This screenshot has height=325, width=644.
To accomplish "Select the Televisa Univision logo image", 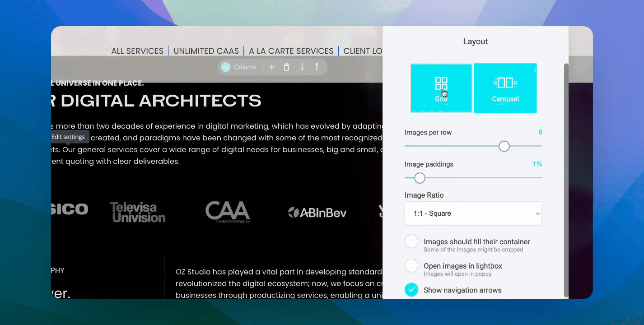I will click(138, 212).
